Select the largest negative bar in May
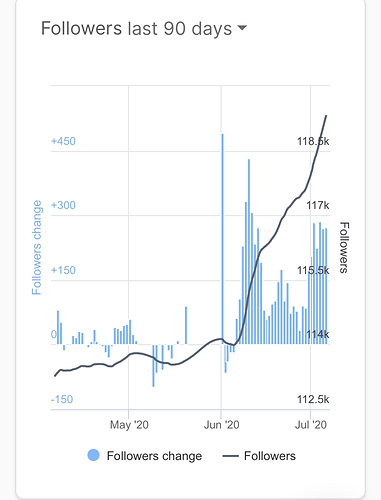The height and width of the screenshot is (500, 381). coord(153,365)
